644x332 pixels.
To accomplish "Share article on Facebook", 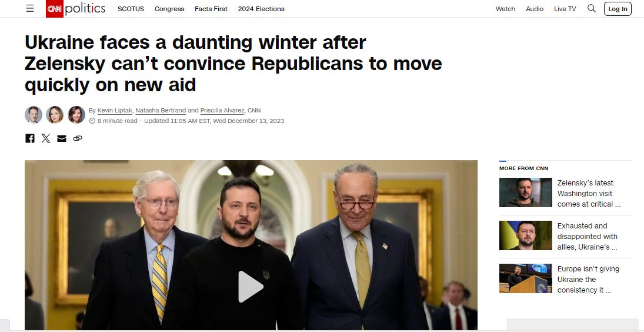I will pyautogui.click(x=30, y=138).
